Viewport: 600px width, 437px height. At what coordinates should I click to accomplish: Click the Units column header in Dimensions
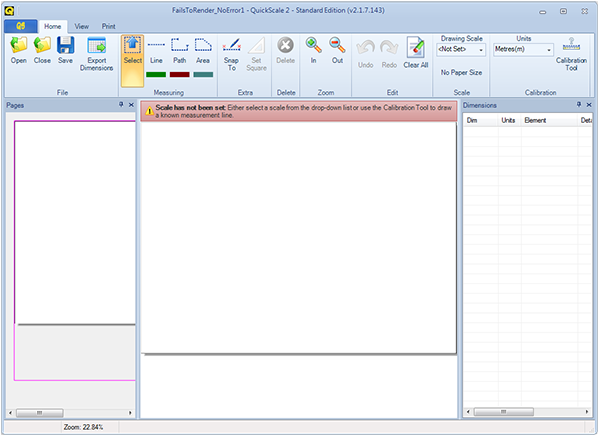coord(510,121)
